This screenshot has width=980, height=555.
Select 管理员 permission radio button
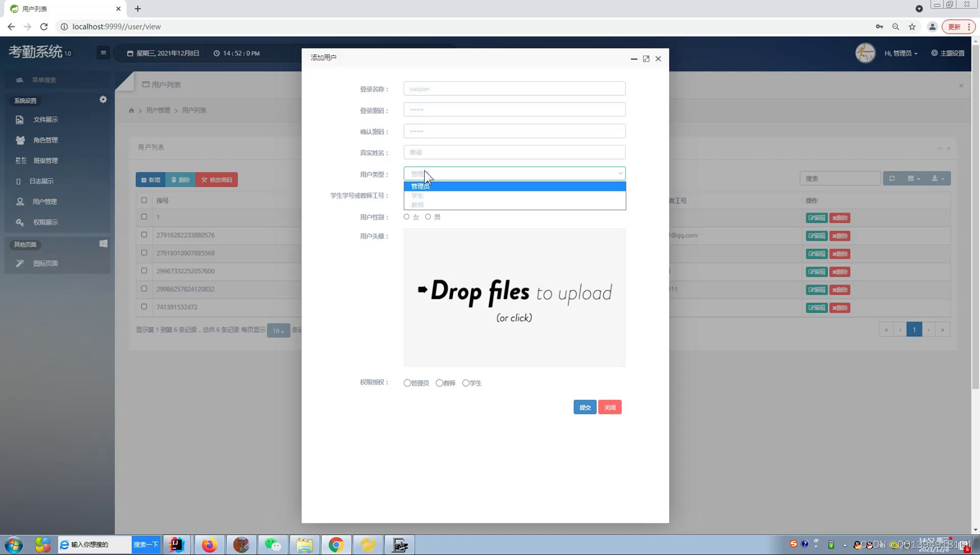pyautogui.click(x=407, y=383)
